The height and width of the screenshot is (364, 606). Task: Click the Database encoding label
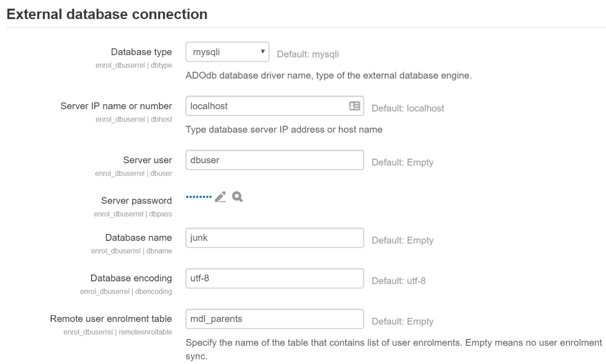tap(131, 278)
